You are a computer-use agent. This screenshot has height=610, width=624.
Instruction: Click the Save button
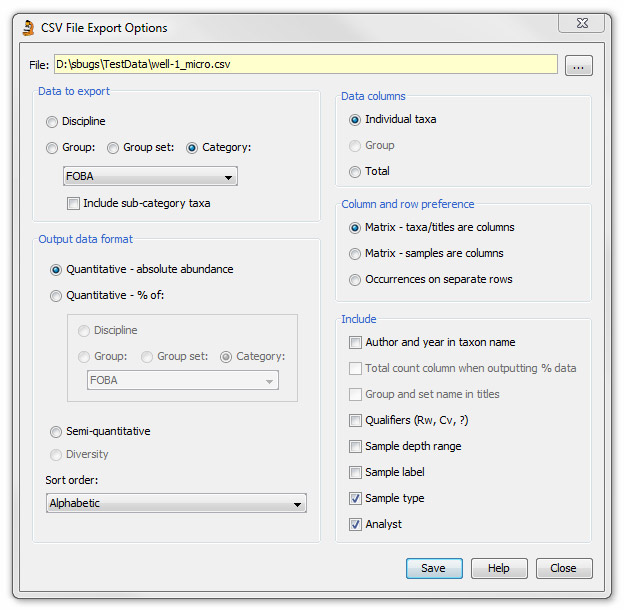point(434,568)
